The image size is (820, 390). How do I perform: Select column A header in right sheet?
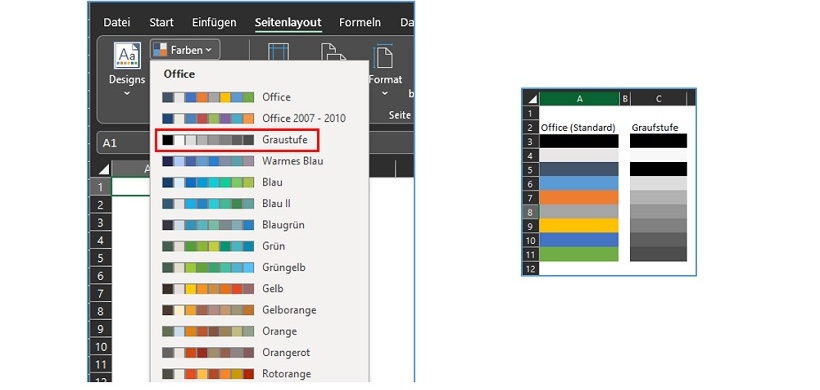point(579,98)
